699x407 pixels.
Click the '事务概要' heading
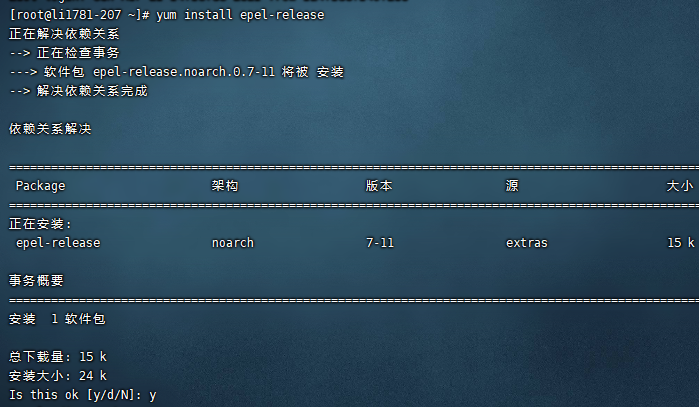[37, 281]
